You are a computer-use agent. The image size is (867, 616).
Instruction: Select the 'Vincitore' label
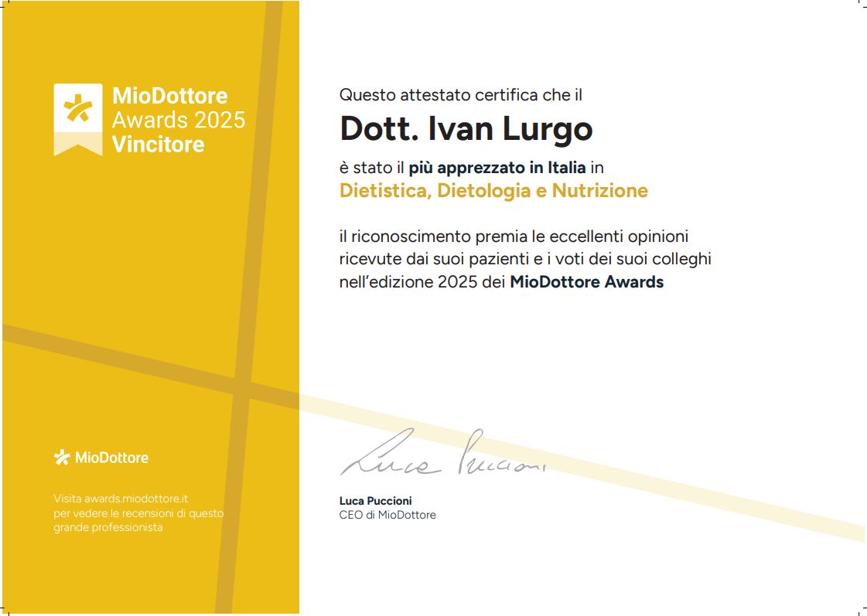[x=158, y=145]
